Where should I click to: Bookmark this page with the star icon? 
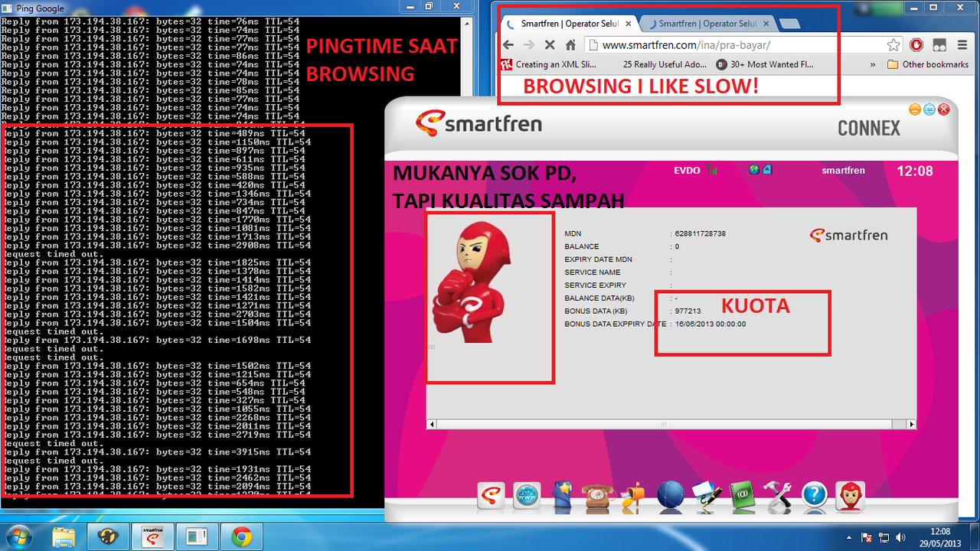[893, 45]
